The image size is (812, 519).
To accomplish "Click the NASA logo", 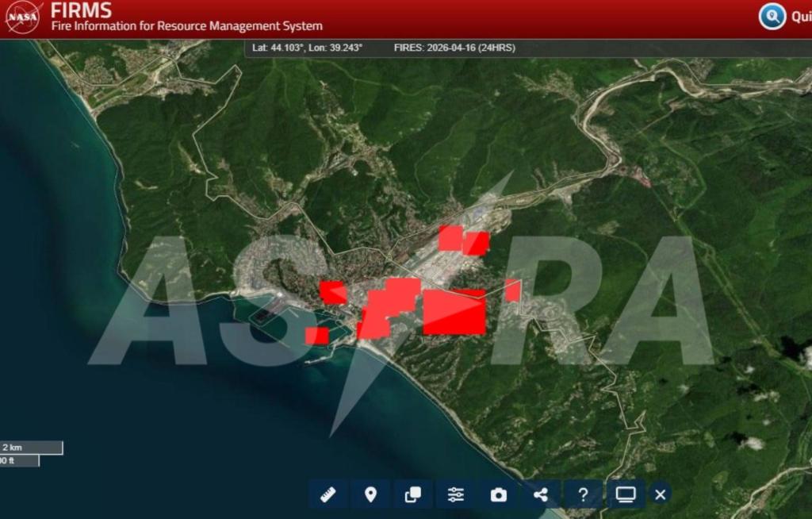I will point(23,17).
